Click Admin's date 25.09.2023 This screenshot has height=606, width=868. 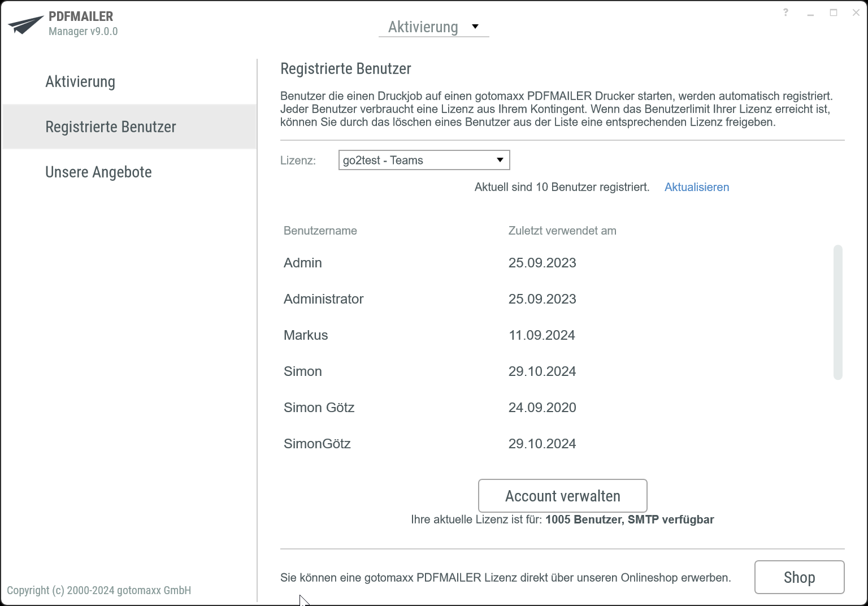click(x=542, y=263)
